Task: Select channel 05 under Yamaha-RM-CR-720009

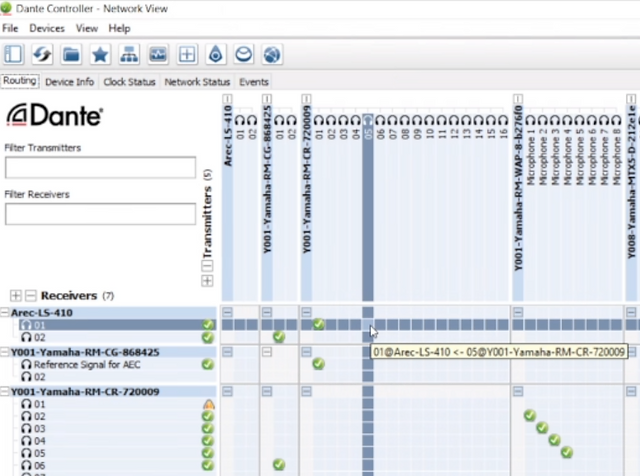Action: pyautogui.click(x=118, y=453)
